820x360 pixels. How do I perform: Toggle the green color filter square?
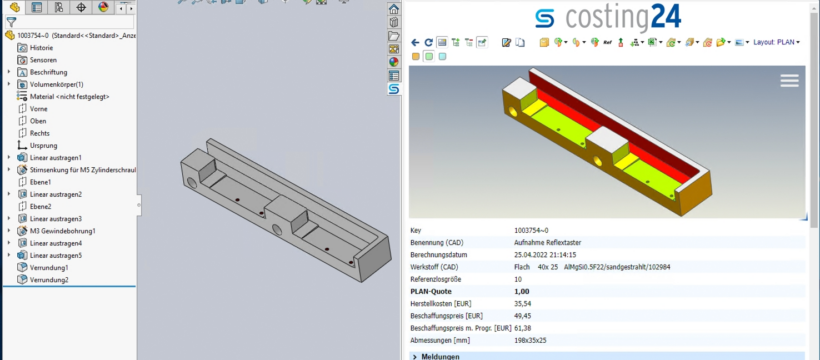[429, 57]
